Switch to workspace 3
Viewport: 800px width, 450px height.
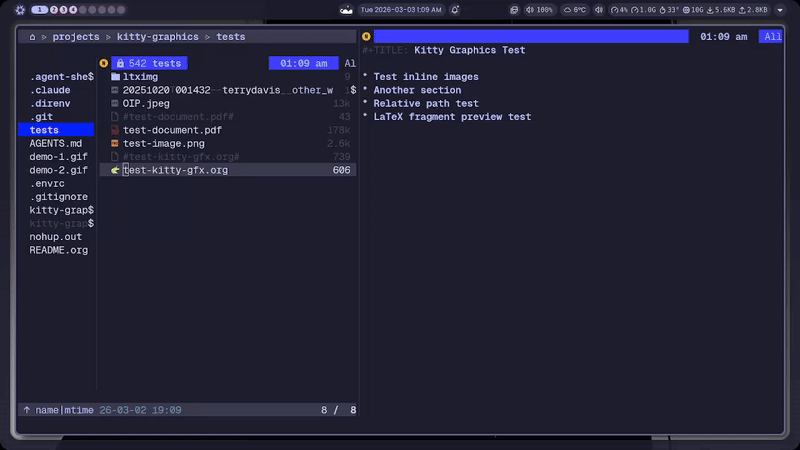point(63,10)
